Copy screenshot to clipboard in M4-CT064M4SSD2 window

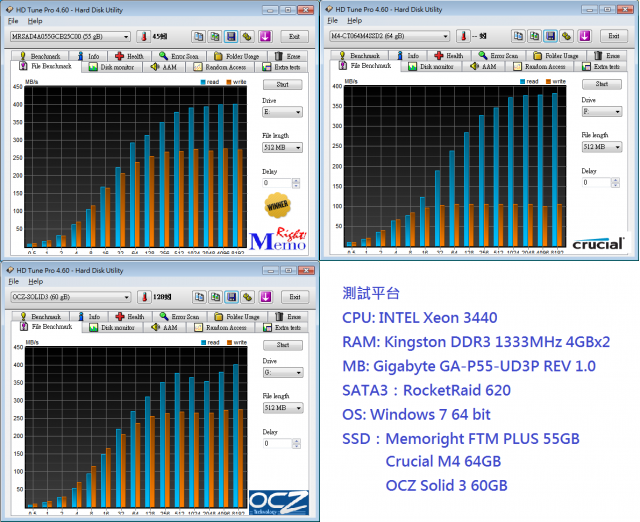pyautogui.click(x=534, y=36)
